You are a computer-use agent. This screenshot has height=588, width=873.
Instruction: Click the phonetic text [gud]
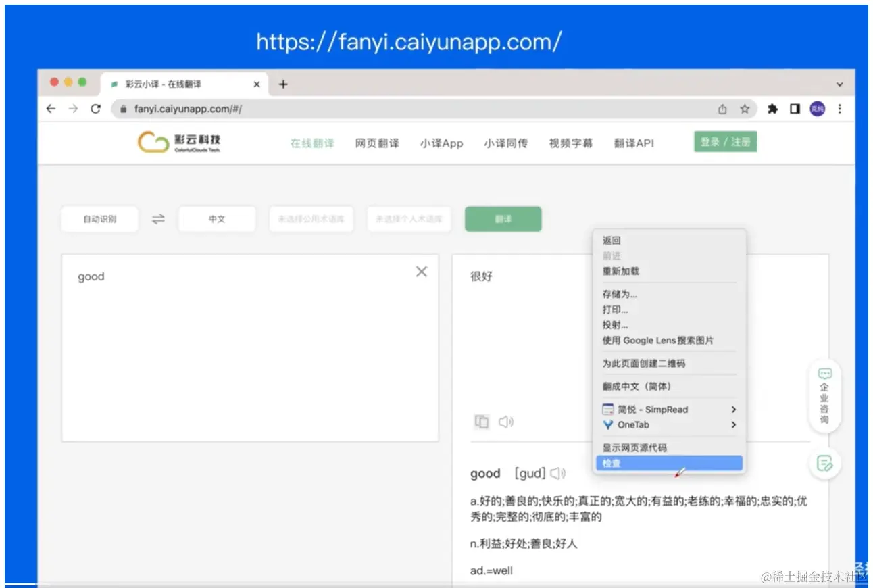click(530, 474)
